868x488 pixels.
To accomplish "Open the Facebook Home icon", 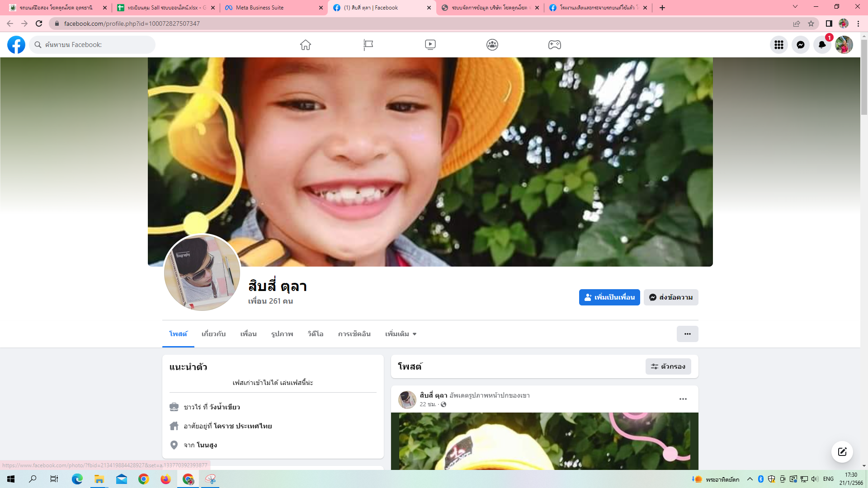I will 306,45.
